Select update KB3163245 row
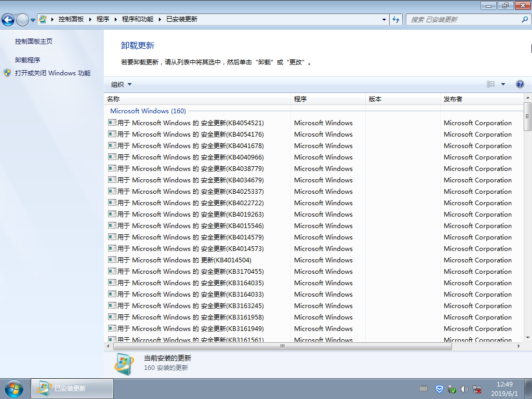 click(x=313, y=305)
